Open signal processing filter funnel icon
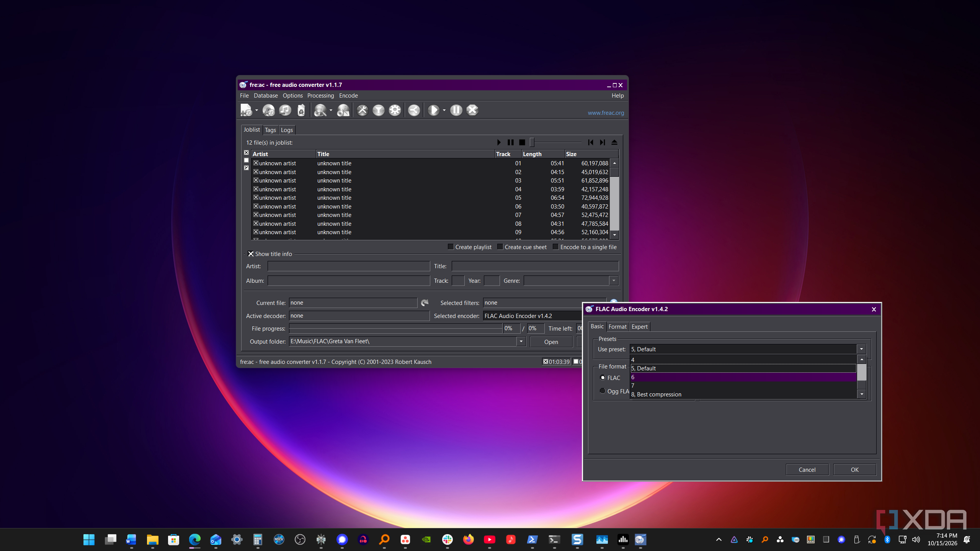Screen dimensions: 980x551 click(379, 110)
